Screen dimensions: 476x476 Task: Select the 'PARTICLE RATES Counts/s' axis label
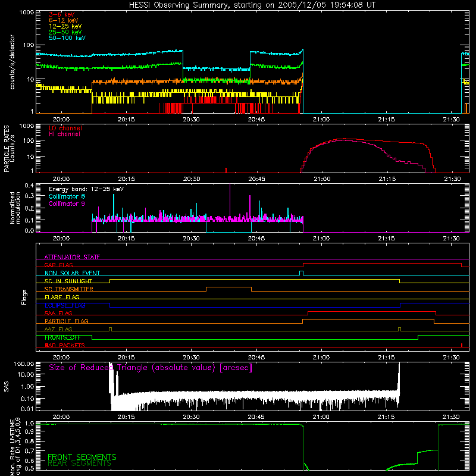pos(9,149)
